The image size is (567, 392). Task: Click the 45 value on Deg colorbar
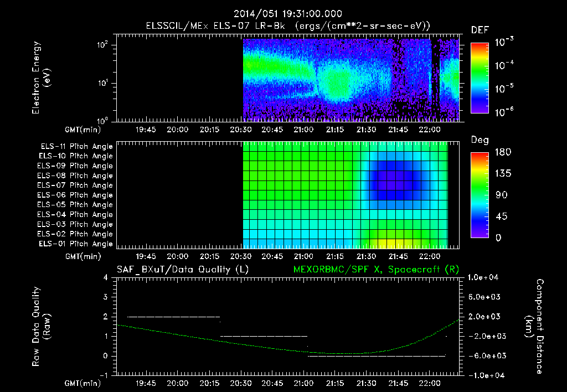point(502,216)
